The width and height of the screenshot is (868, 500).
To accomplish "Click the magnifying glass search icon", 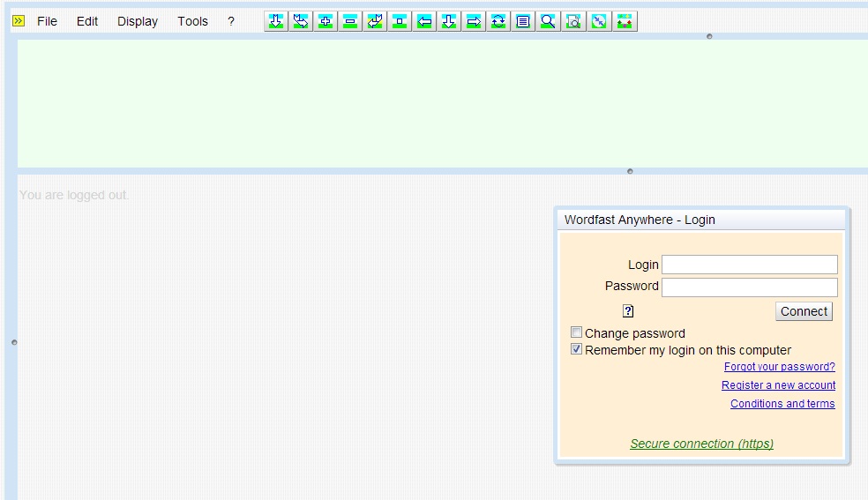I will pyautogui.click(x=548, y=21).
